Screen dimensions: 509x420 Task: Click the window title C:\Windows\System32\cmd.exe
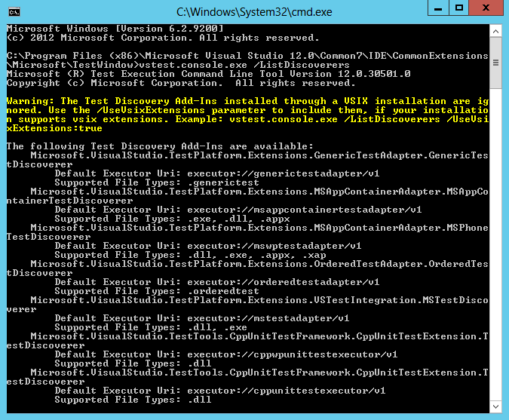254,12
